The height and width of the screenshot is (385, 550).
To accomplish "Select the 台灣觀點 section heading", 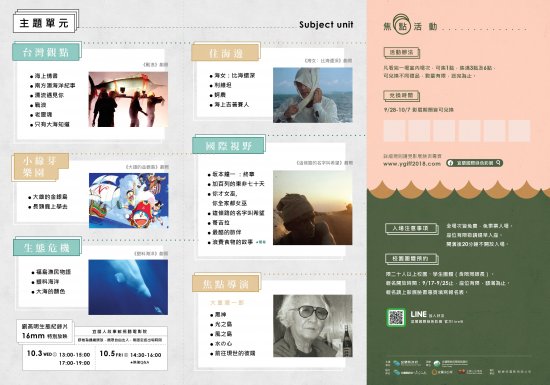I will [46, 52].
